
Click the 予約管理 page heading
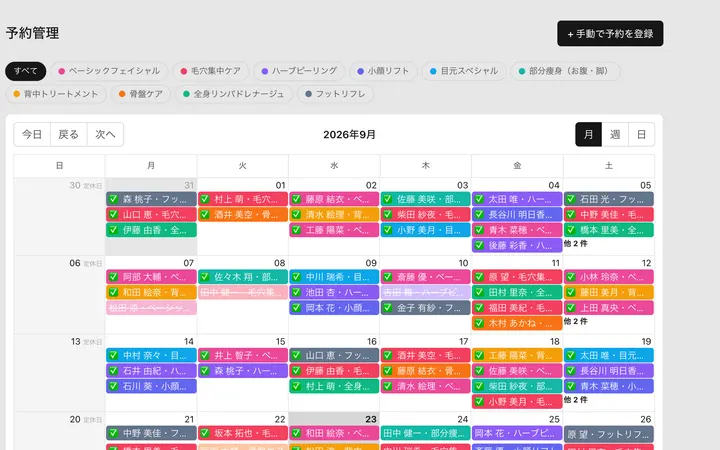[x=32, y=33]
